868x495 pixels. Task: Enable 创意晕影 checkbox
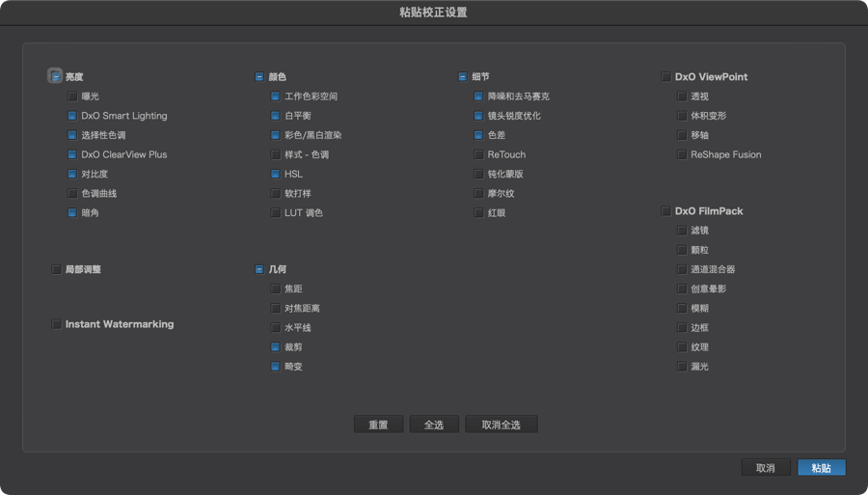click(x=682, y=289)
